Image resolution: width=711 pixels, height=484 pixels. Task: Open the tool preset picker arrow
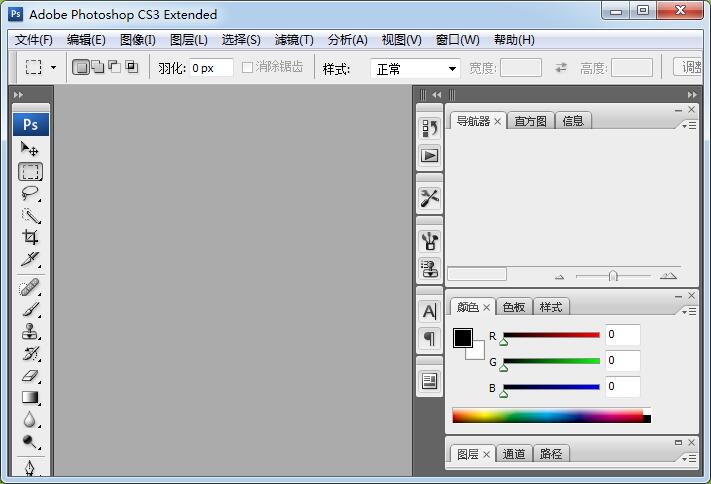54,68
